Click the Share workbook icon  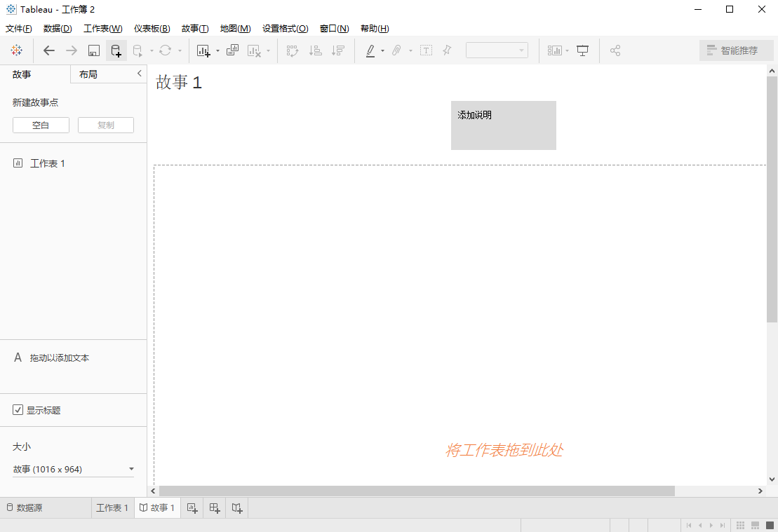(615, 50)
